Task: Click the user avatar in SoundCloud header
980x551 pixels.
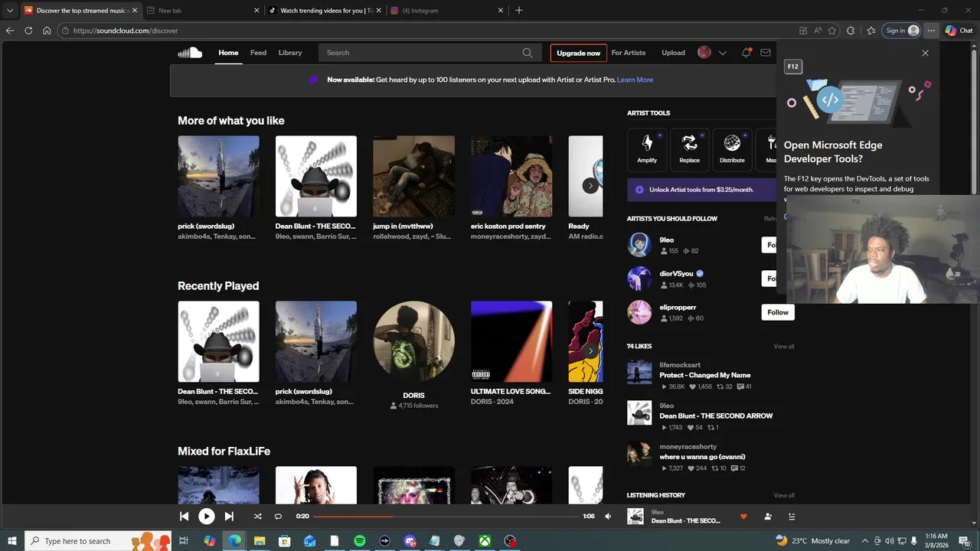Action: pyautogui.click(x=704, y=53)
